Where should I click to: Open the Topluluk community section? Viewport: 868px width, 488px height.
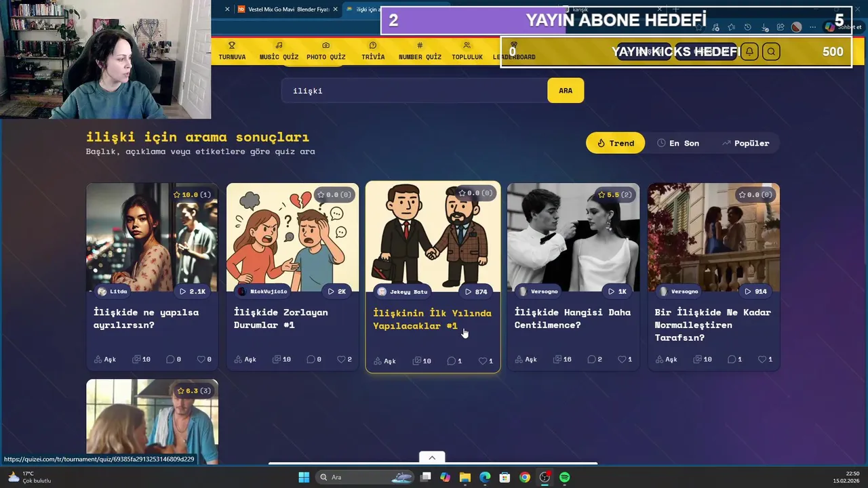pos(467,52)
